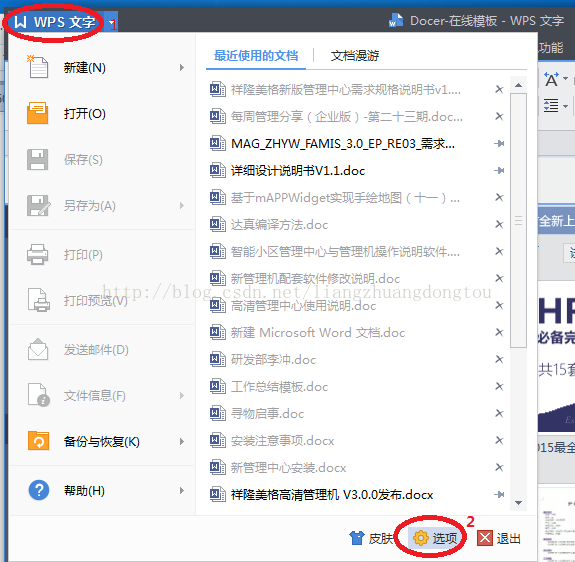Expand the 新建(N) submenu arrow
This screenshot has height=562, width=575.
pyautogui.click(x=182, y=67)
